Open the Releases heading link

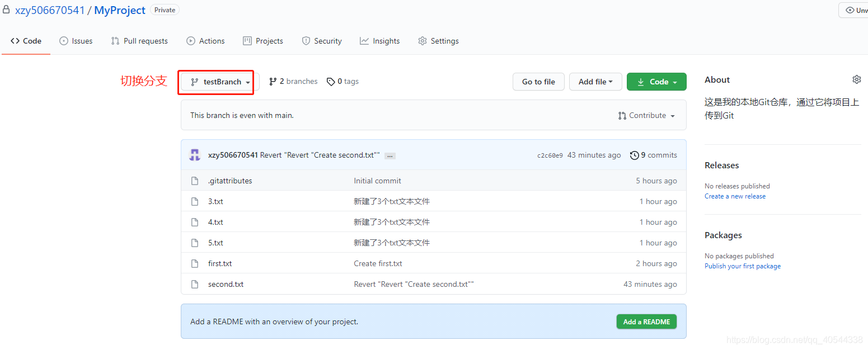click(721, 165)
